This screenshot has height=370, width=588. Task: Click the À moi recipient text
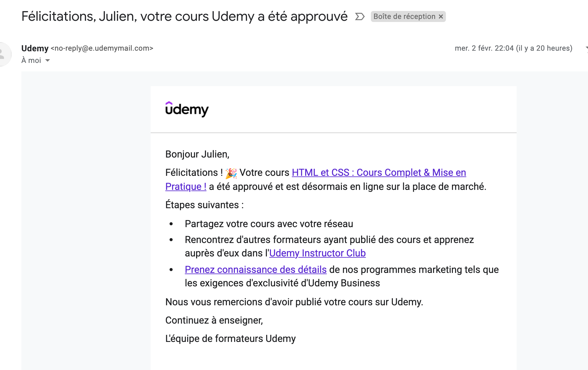click(x=31, y=60)
